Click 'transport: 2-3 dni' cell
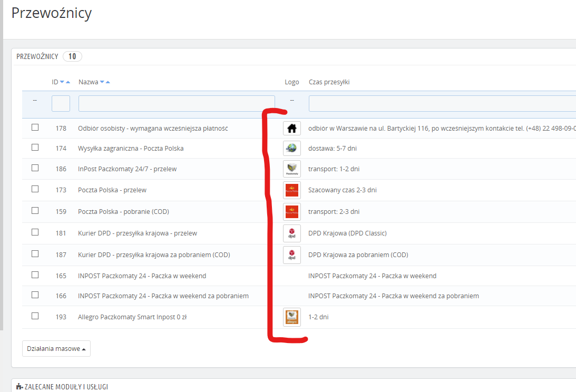Screen dimensions: 576x392 click(334, 212)
